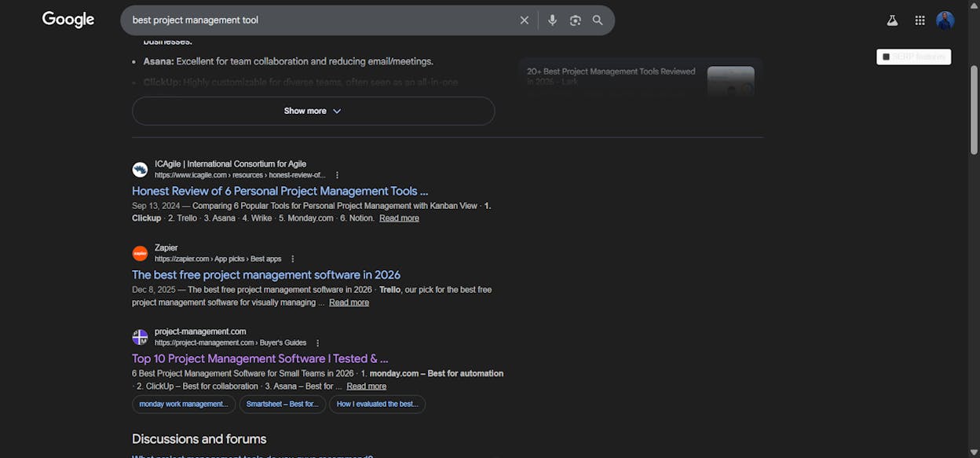Viewport: 980px width, 458px height.
Task: Open the Lark 20+ Best Tools source card
Action: (x=640, y=78)
